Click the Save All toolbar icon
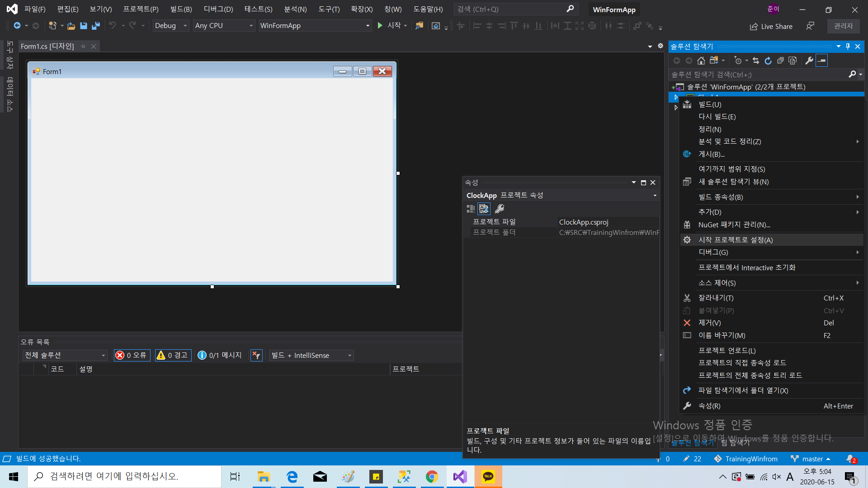The height and width of the screenshot is (488, 868). coord(95,26)
